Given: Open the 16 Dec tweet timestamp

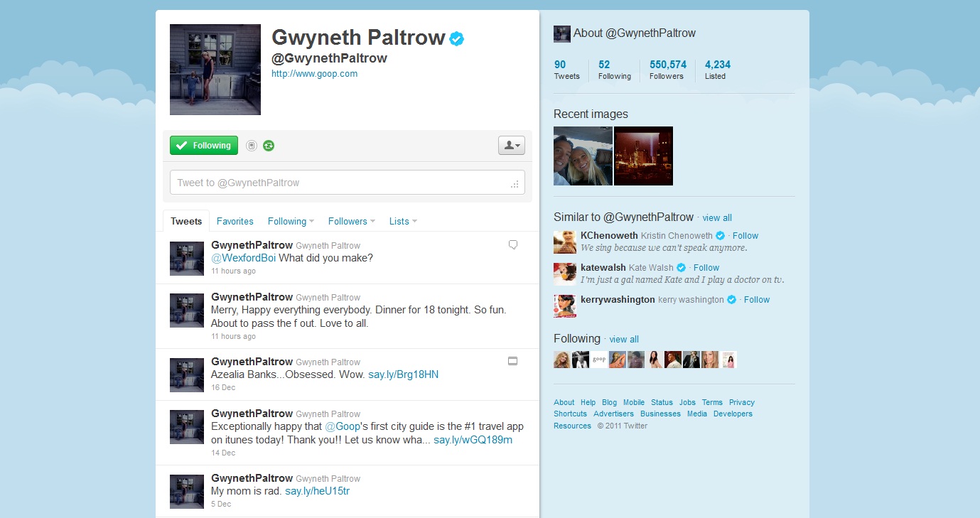Looking at the screenshot, I should coord(223,388).
